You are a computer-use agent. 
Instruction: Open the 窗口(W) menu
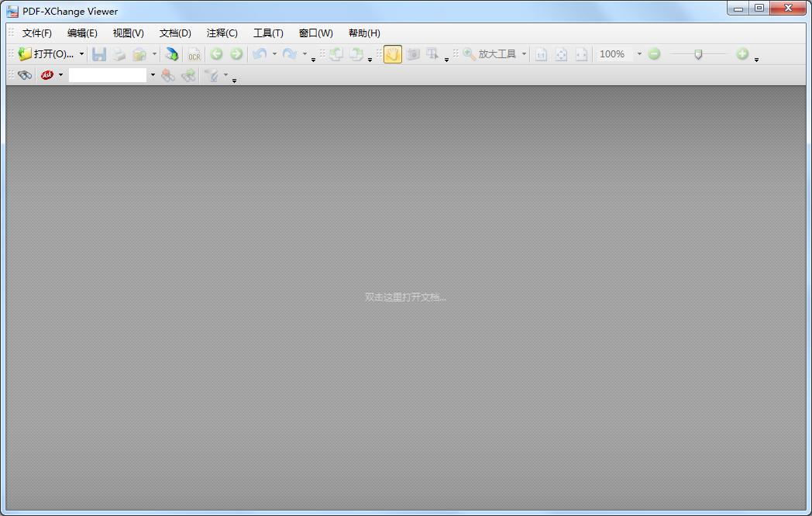(x=316, y=33)
